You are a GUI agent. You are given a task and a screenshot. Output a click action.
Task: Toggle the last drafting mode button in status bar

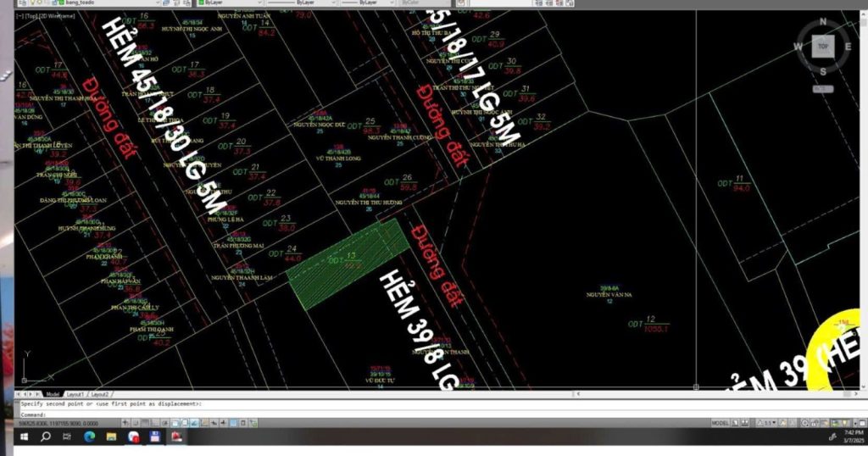(x=253, y=422)
